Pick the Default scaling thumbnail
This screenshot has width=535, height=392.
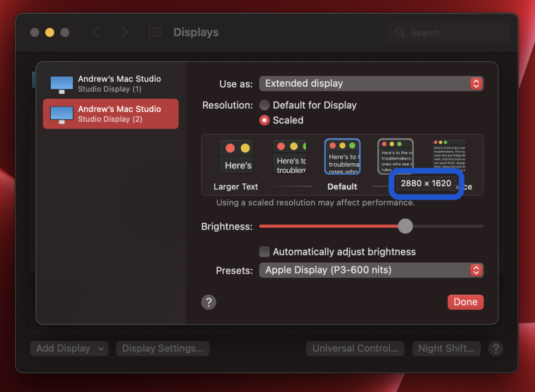pos(342,157)
